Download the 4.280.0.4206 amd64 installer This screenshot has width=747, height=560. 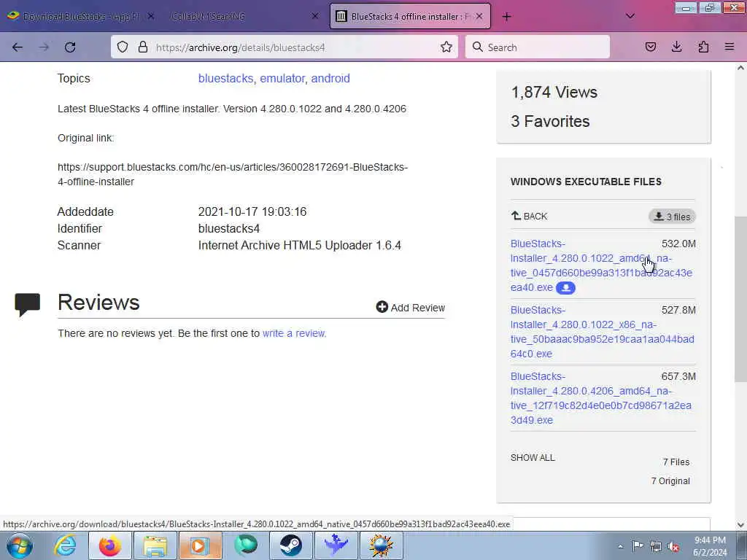pos(601,398)
